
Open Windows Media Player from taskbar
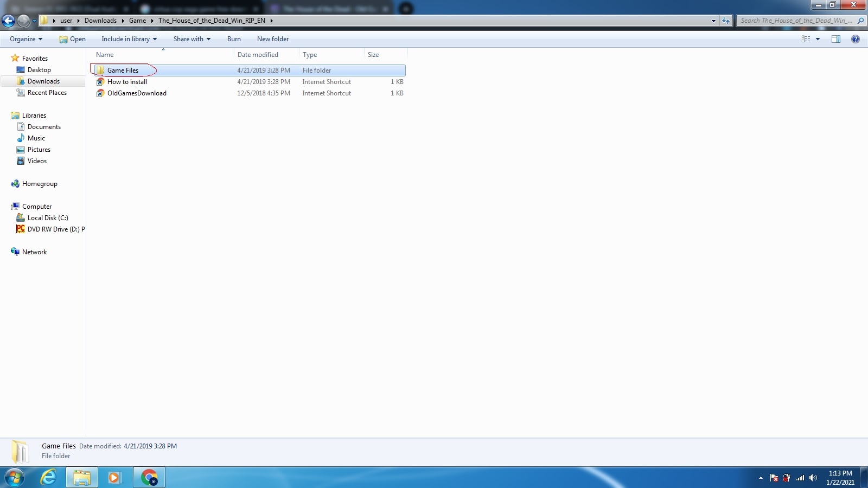pos(114,478)
